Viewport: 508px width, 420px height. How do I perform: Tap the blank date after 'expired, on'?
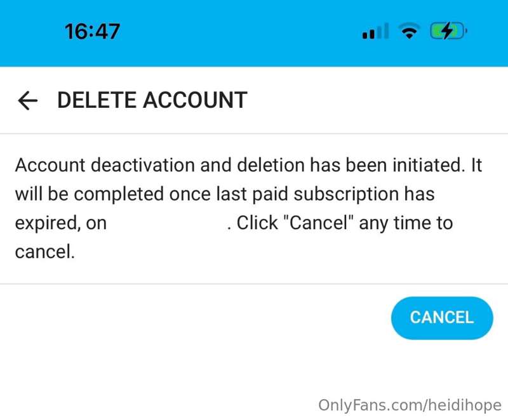[x=166, y=223]
